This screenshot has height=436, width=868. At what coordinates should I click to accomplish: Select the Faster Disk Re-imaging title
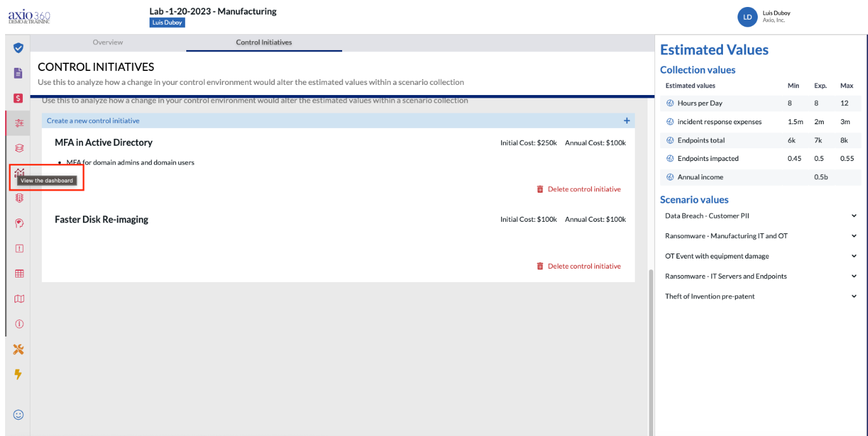pyautogui.click(x=101, y=219)
